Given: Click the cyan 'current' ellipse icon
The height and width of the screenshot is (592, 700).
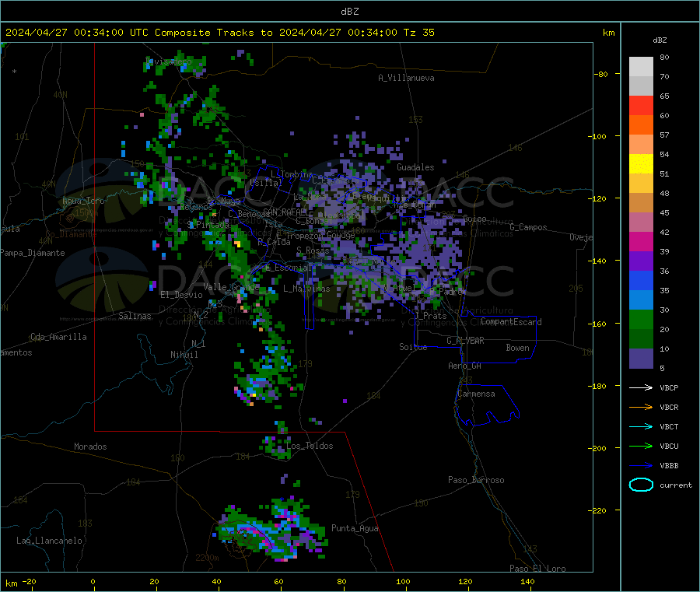Looking at the screenshot, I should pos(641,485).
